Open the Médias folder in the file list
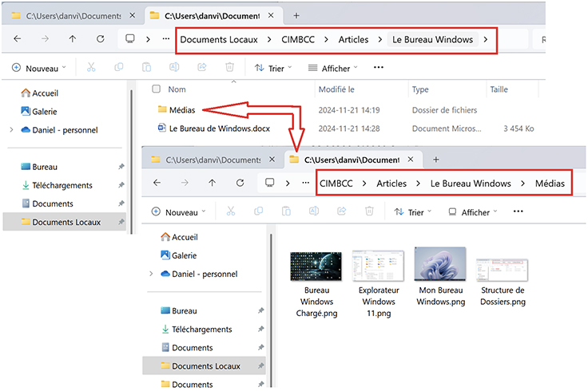This screenshot has height=391, width=588. (182, 110)
